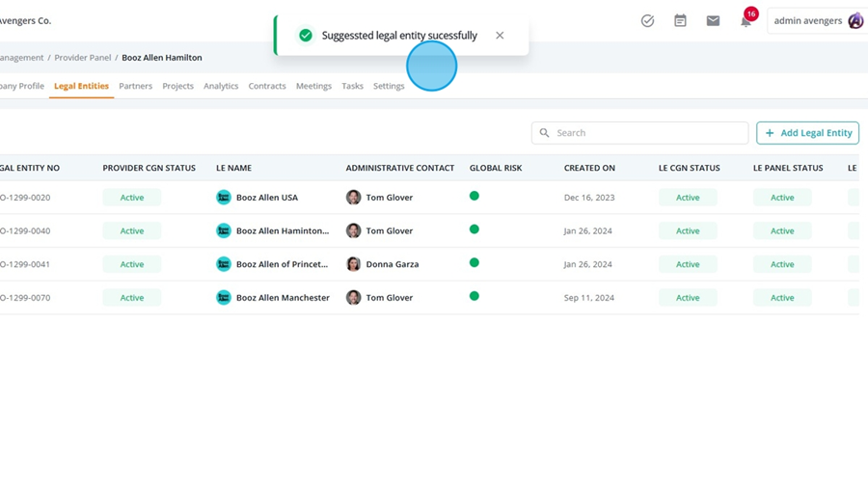Open the calendar icon in header

pyautogui.click(x=680, y=21)
